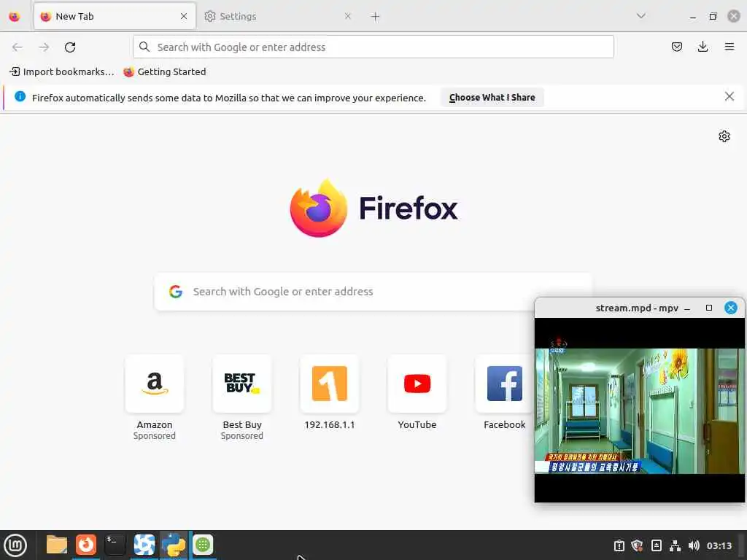Open the clock showing 03:13
The width and height of the screenshot is (747, 560).
click(719, 545)
